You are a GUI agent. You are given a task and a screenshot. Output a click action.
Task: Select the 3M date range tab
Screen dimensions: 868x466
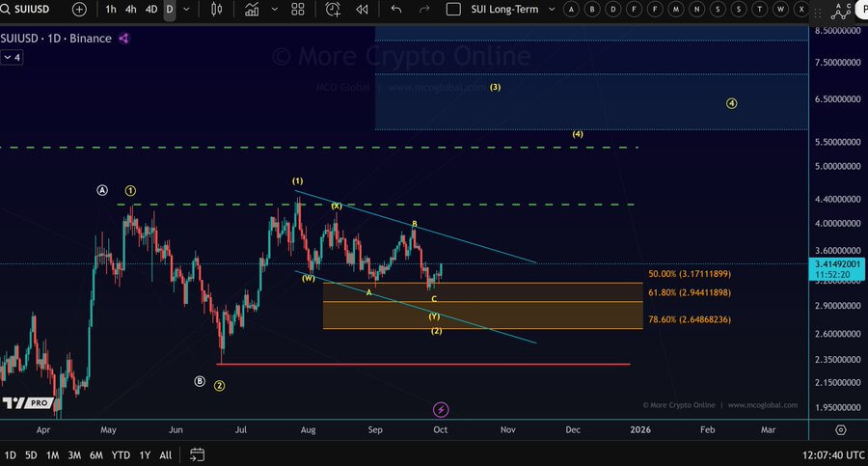(74, 454)
